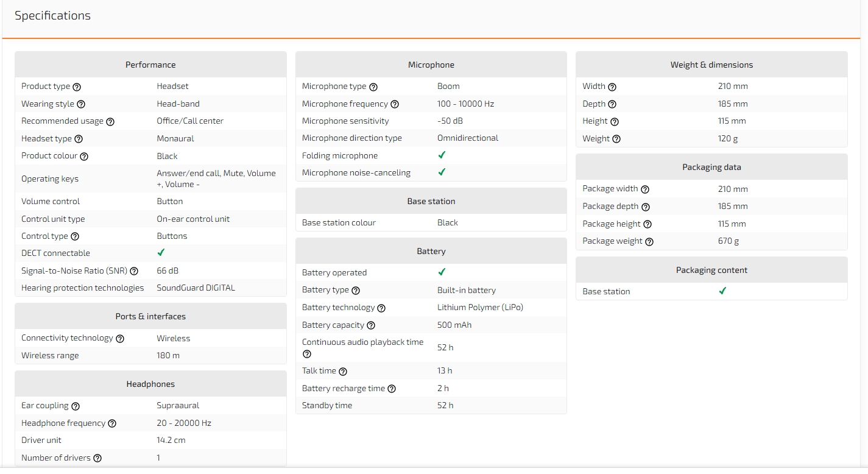The image size is (868, 474).
Task: Click the help icon next to Package weight
Action: point(649,242)
